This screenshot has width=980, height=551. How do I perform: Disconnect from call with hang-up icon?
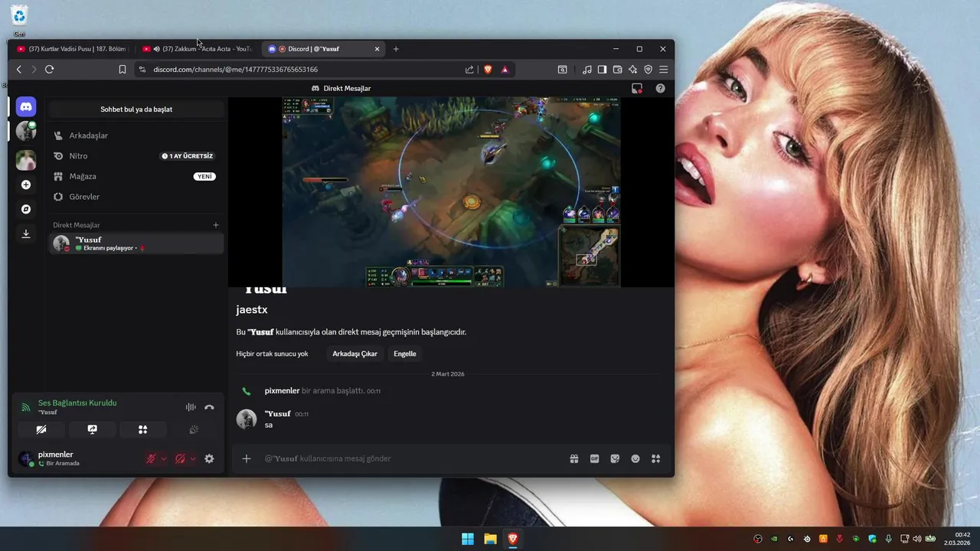click(x=209, y=407)
